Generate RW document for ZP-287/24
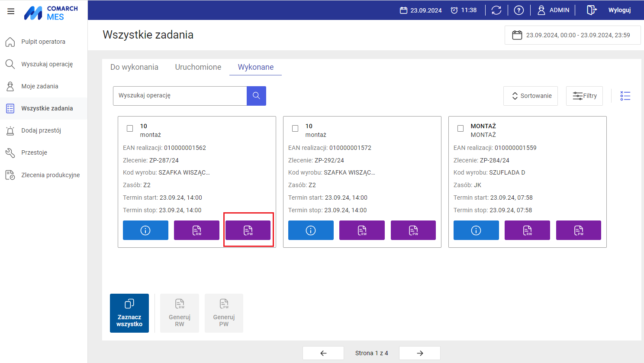 click(x=196, y=230)
